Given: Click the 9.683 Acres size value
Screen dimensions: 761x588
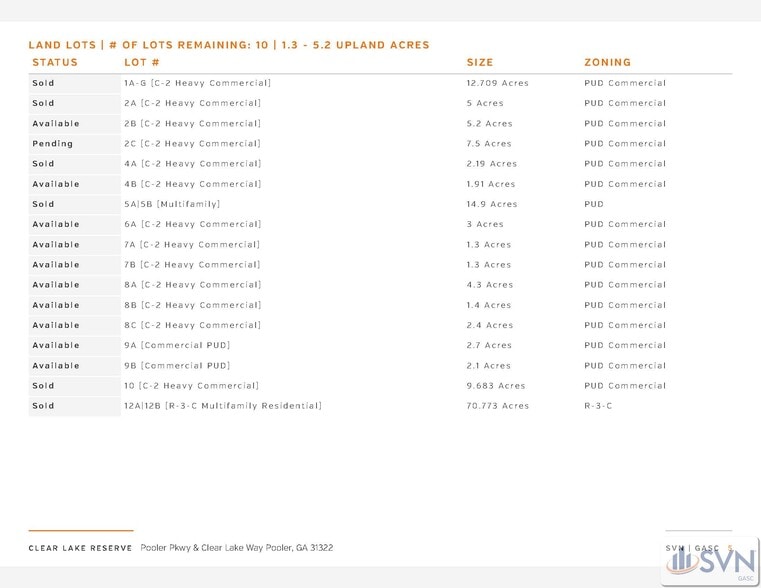Looking at the screenshot, I should click(x=495, y=386).
